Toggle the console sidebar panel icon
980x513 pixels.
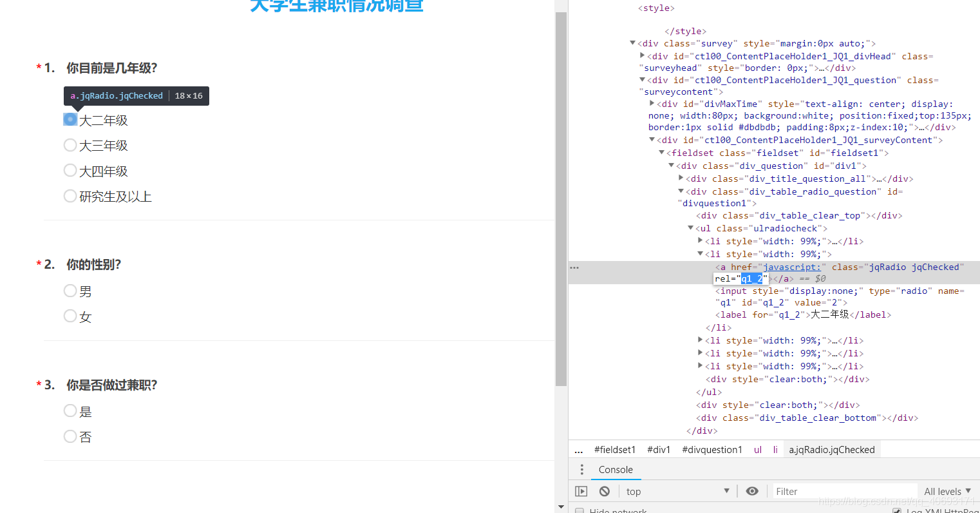(581, 491)
